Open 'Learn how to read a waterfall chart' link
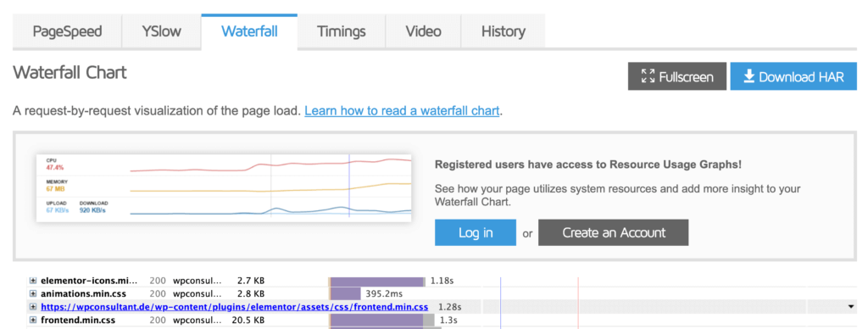Image resolution: width=868 pixels, height=329 pixels. click(402, 111)
